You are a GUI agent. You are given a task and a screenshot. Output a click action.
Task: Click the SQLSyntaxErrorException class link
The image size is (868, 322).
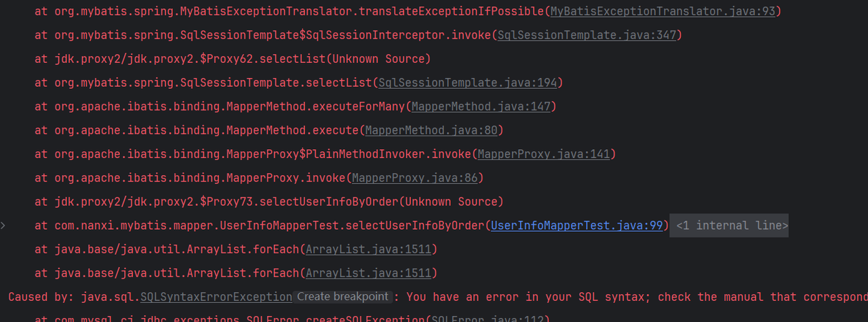(216, 297)
